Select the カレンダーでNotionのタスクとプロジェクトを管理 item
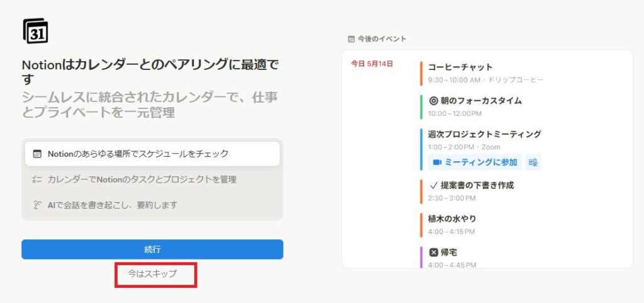Viewport: 644px width, 303px height. pos(152,180)
